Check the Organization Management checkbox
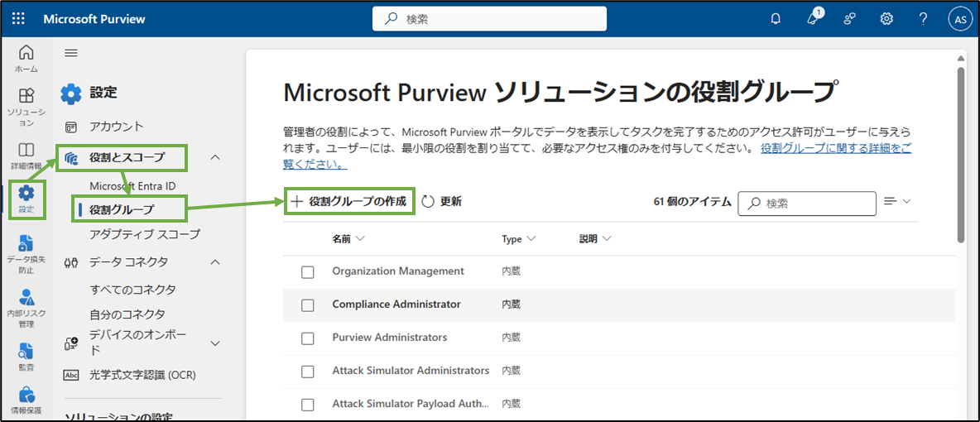Viewport: 980px width, 422px height. (x=308, y=272)
